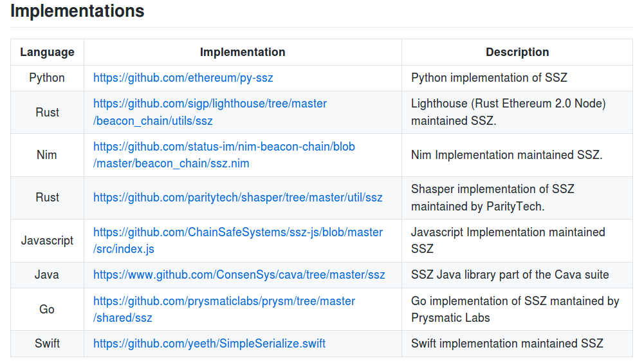Image resolution: width=644 pixels, height=363 pixels.
Task: Select the Swift language cell
Action: [x=47, y=344]
